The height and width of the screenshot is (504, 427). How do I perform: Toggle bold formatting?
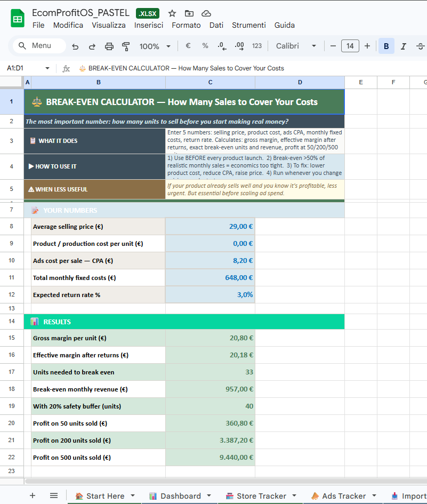point(386,46)
